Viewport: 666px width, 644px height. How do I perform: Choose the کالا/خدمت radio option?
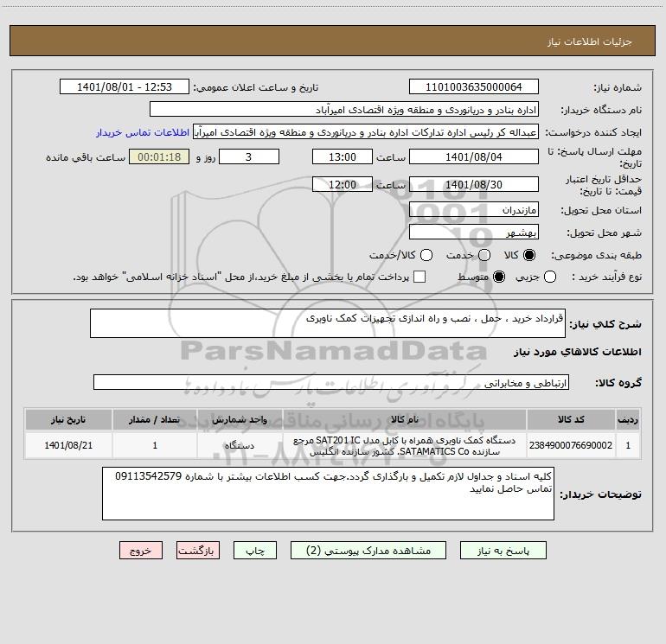tap(426, 255)
